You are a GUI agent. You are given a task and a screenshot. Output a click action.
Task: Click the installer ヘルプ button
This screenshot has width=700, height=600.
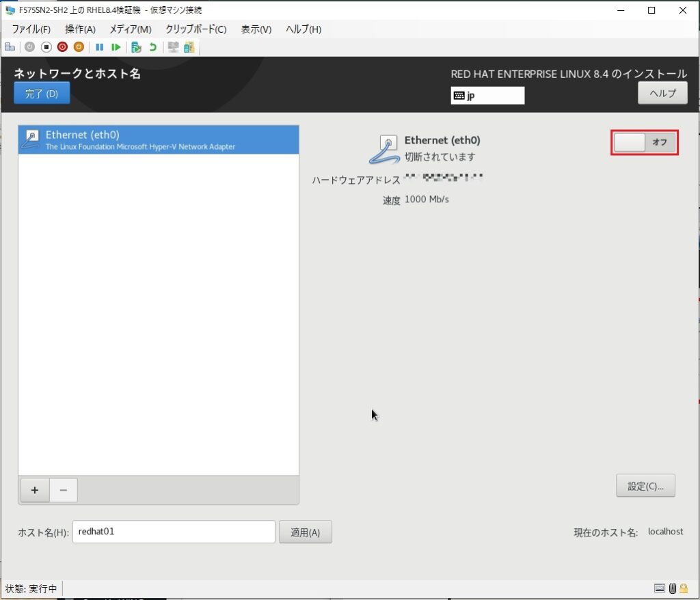point(662,93)
